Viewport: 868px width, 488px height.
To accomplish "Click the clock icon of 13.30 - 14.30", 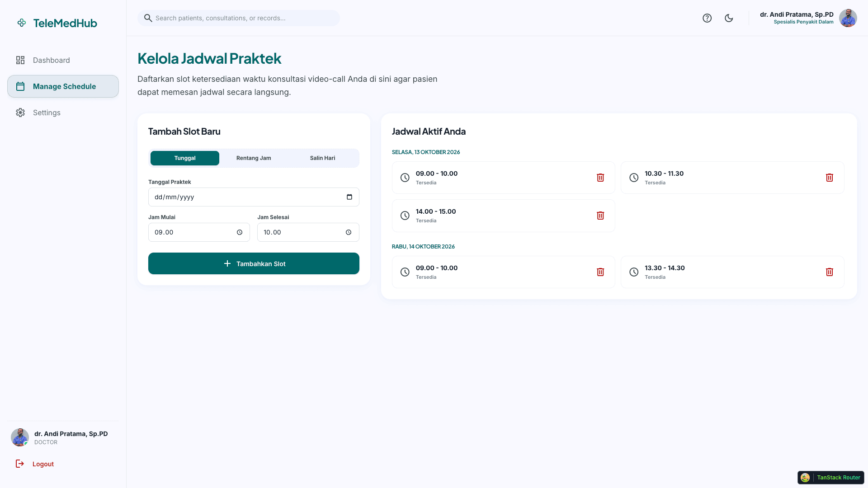I will pos(634,272).
